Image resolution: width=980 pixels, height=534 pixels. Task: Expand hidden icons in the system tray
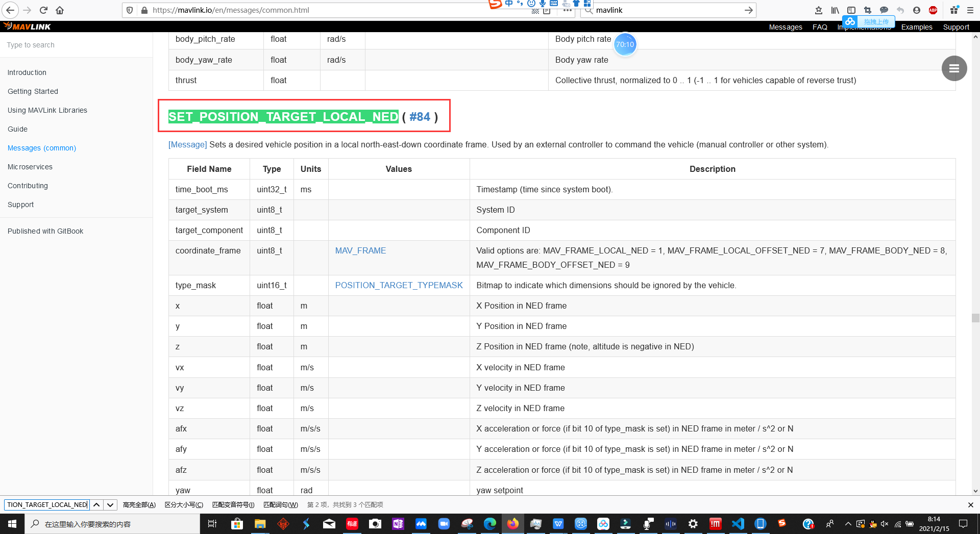847,523
